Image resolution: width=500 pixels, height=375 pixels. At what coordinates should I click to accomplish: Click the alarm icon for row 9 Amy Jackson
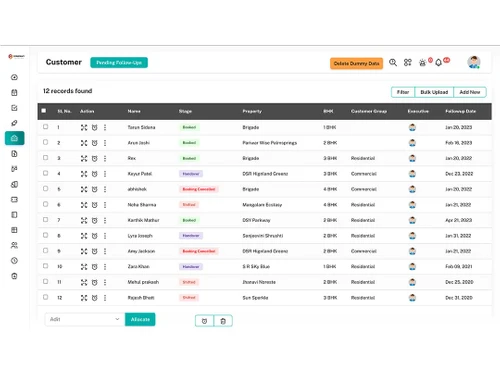click(x=95, y=251)
